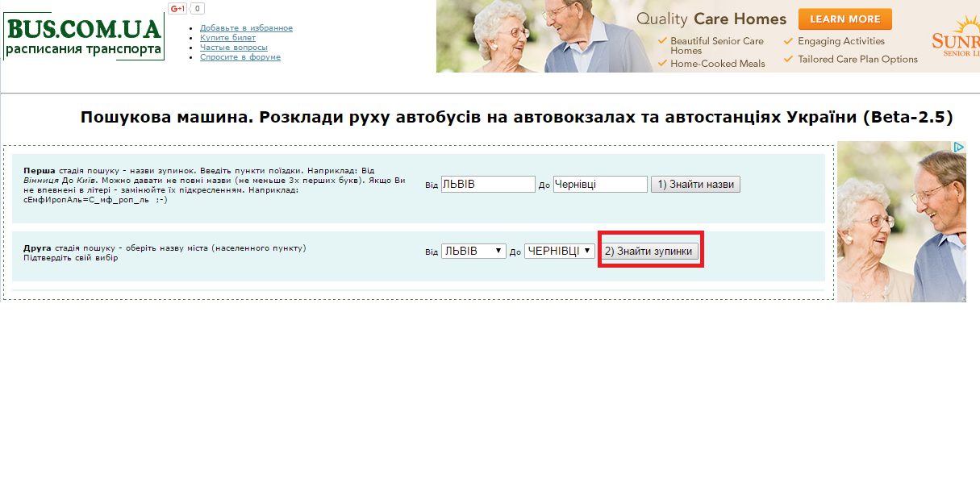Click 'Beautiful Senior Care Homes' ad text

(717, 46)
